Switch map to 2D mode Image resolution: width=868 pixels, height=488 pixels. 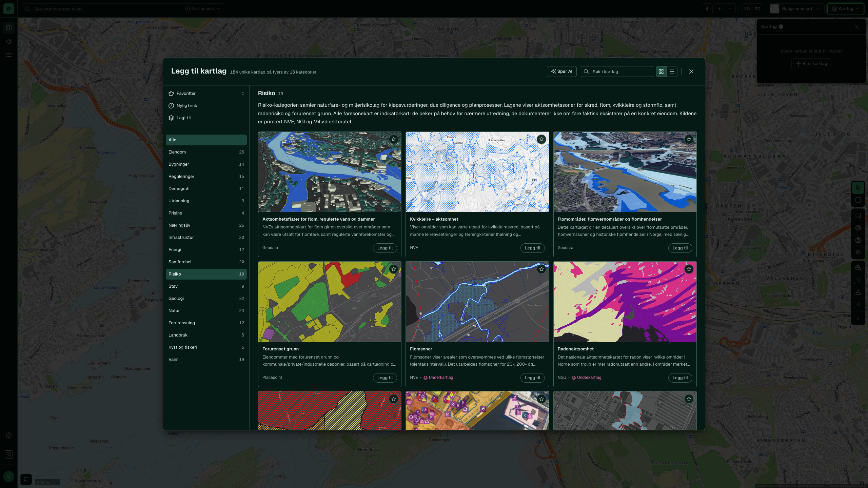[747, 9]
